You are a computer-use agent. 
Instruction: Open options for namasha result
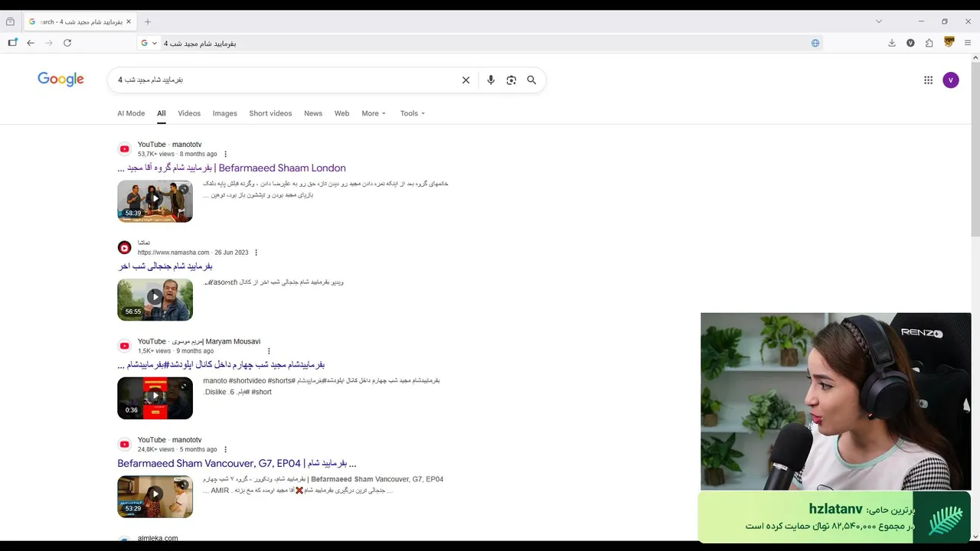256,253
